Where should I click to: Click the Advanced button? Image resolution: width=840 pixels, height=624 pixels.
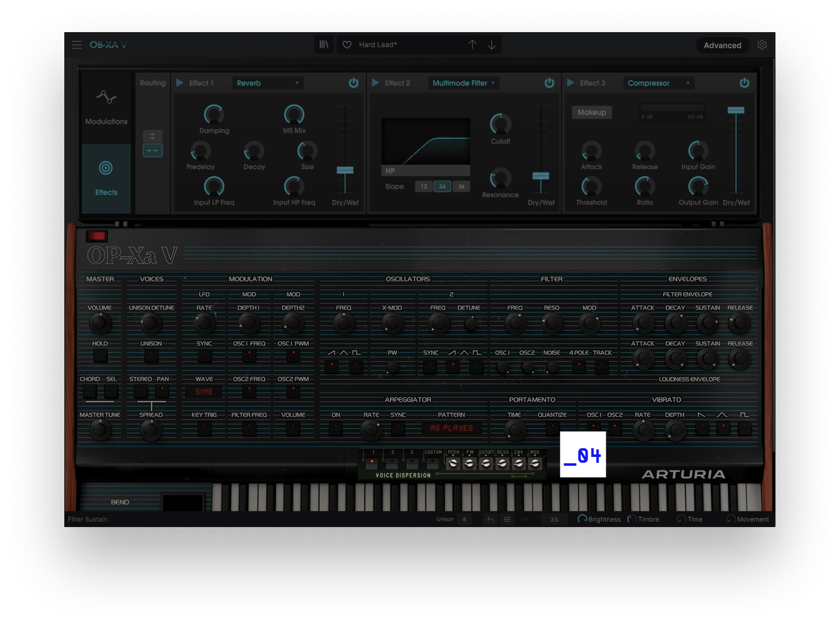pyautogui.click(x=722, y=45)
